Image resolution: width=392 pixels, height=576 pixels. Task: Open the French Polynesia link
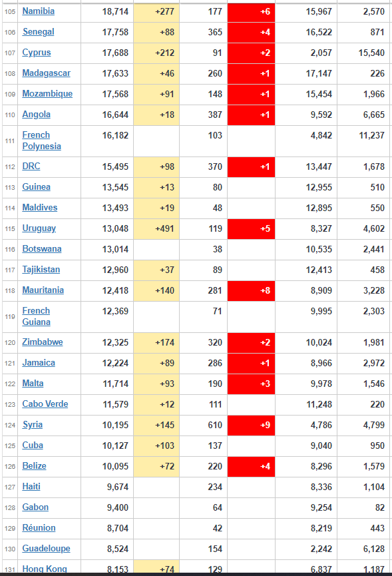point(41,141)
